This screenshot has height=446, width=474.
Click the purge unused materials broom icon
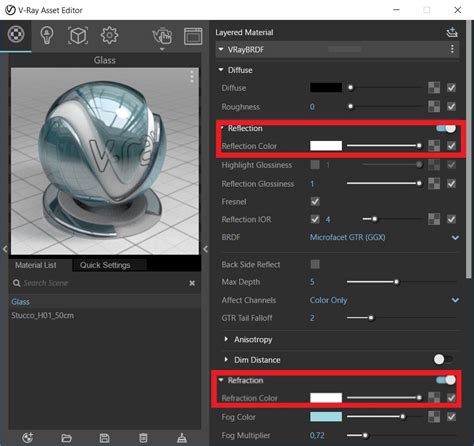coord(182,438)
